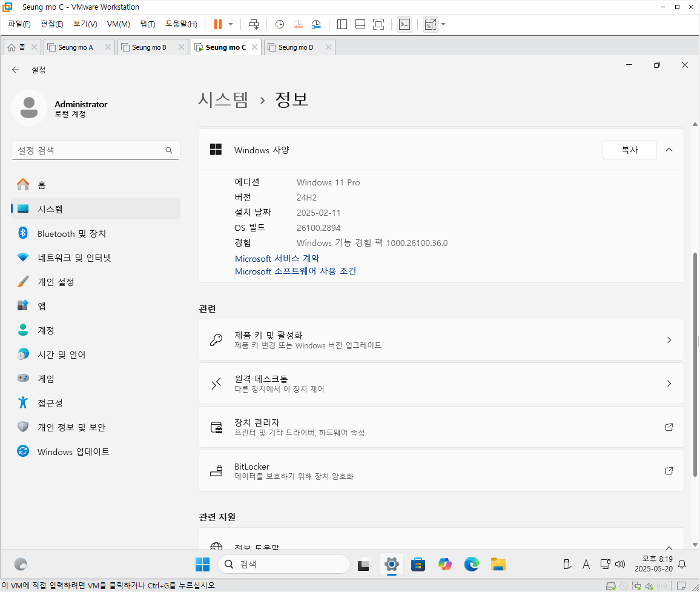Open 접근성 settings category
The image size is (700, 592).
96,402
